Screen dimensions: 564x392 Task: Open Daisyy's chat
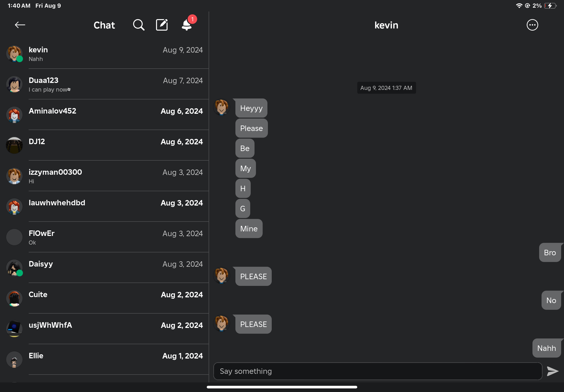(115, 268)
